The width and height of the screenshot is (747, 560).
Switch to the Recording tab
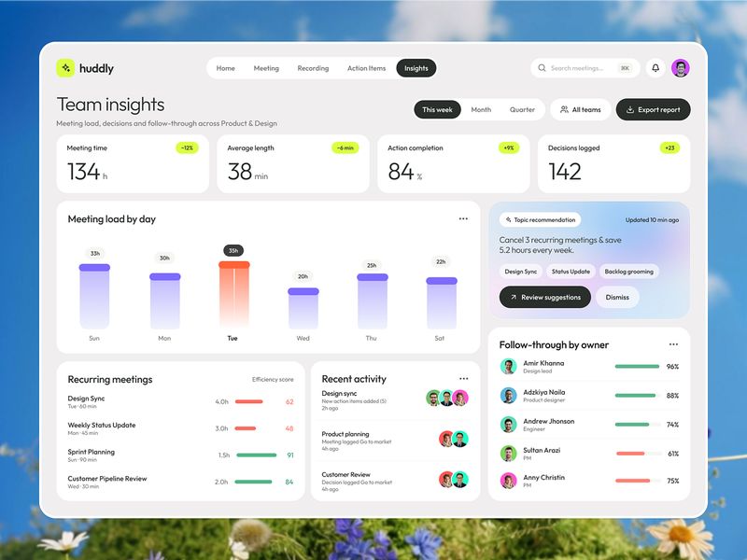tap(313, 68)
